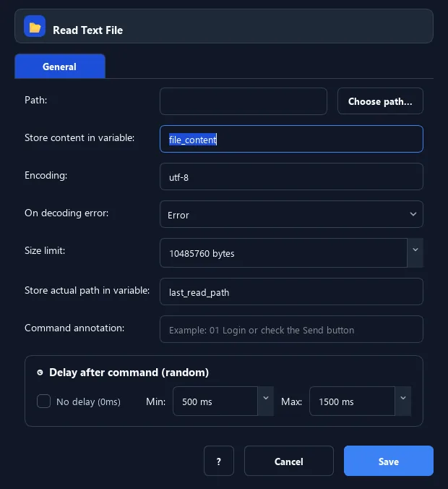
Task: Click the Encoding utf-8 field
Action: click(291, 177)
